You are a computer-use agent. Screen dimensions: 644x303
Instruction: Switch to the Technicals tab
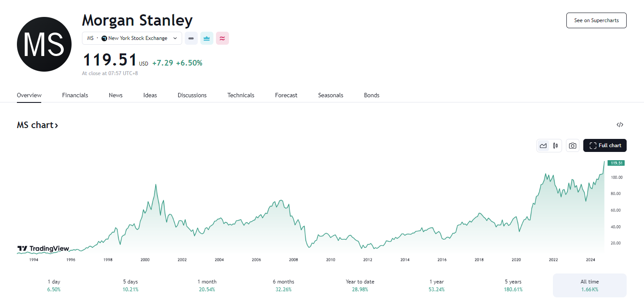click(241, 95)
